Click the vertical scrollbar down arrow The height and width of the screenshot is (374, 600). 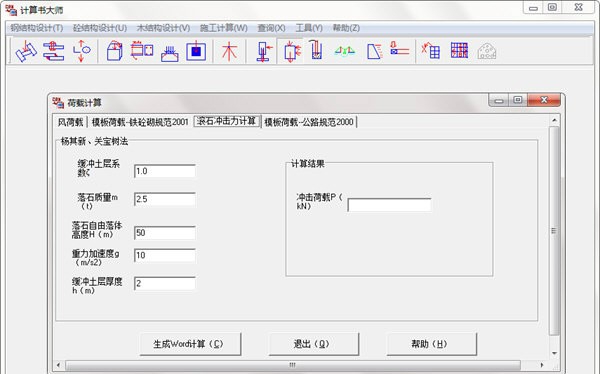pyautogui.click(x=554, y=353)
